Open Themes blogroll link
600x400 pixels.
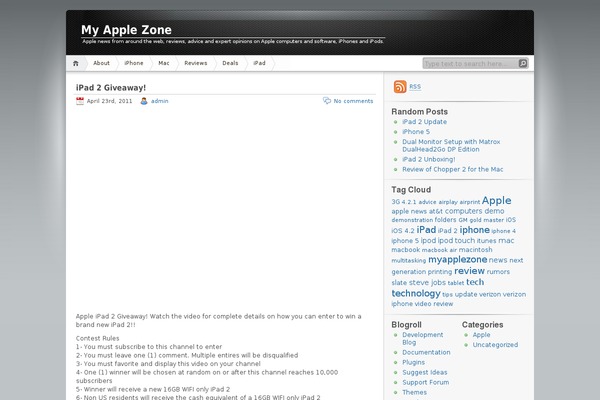tap(414, 392)
